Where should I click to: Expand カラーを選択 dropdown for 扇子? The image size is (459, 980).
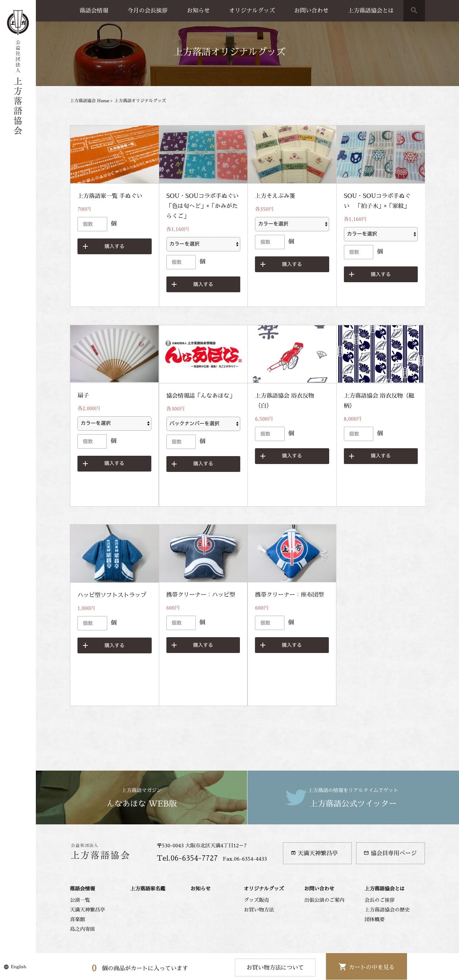(114, 423)
